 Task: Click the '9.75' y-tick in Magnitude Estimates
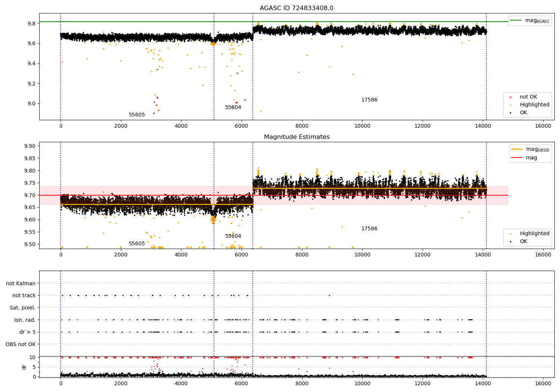[x=30, y=183]
